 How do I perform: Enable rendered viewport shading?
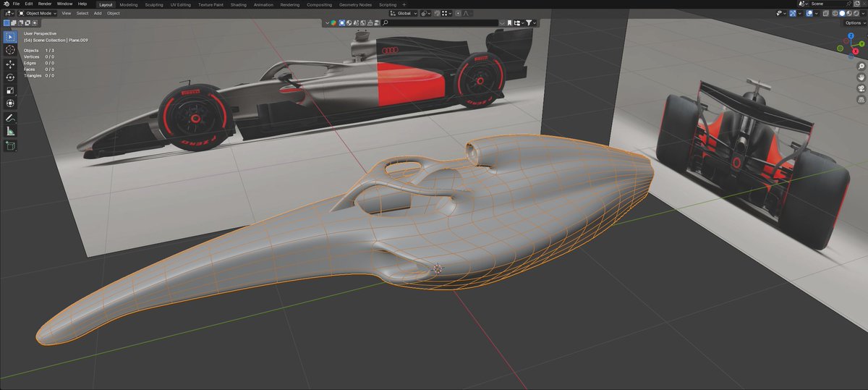856,13
